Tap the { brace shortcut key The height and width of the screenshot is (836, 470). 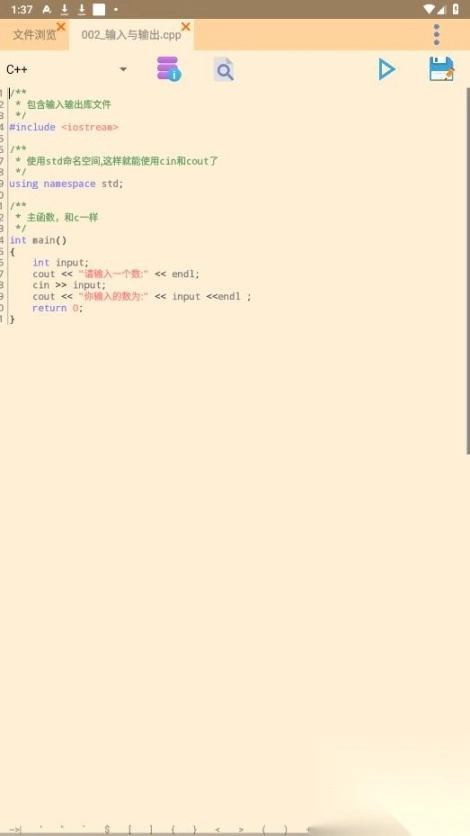[x=173, y=830]
